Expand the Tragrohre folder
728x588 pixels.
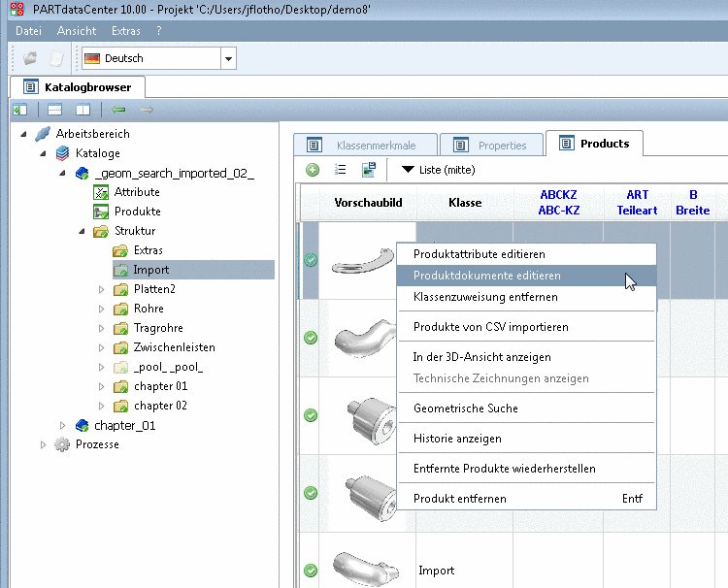[x=101, y=329]
